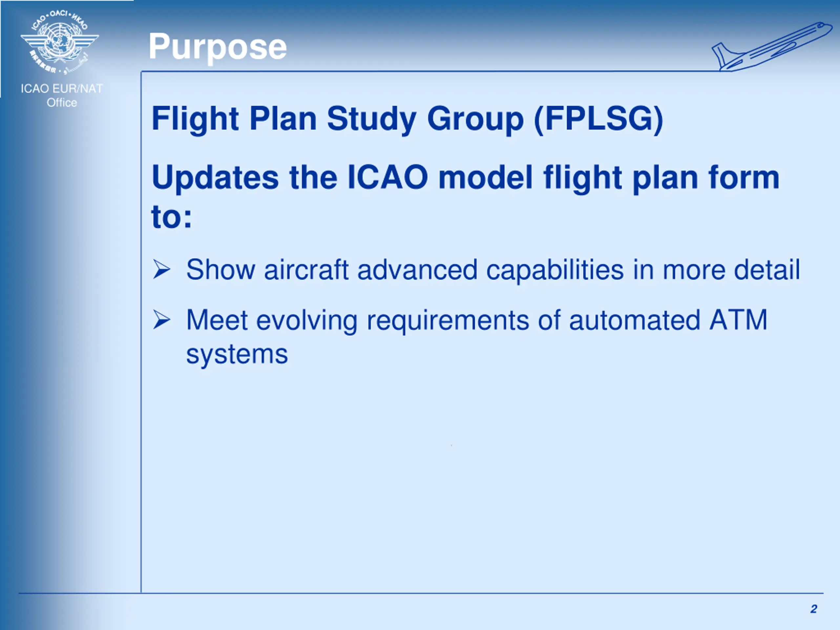Viewport: 840px width, 630px height.
Task: Click the airplane illustration at top right
Action: tap(772, 46)
